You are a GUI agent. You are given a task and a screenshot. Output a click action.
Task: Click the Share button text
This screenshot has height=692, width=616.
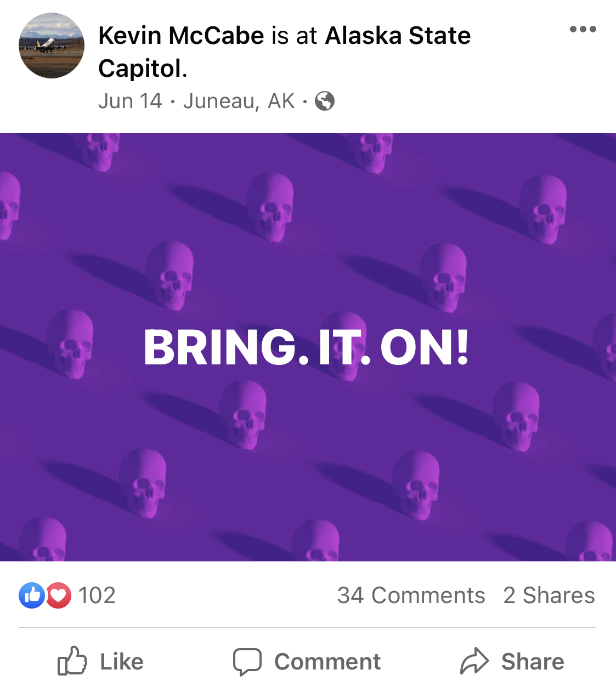[x=533, y=662]
